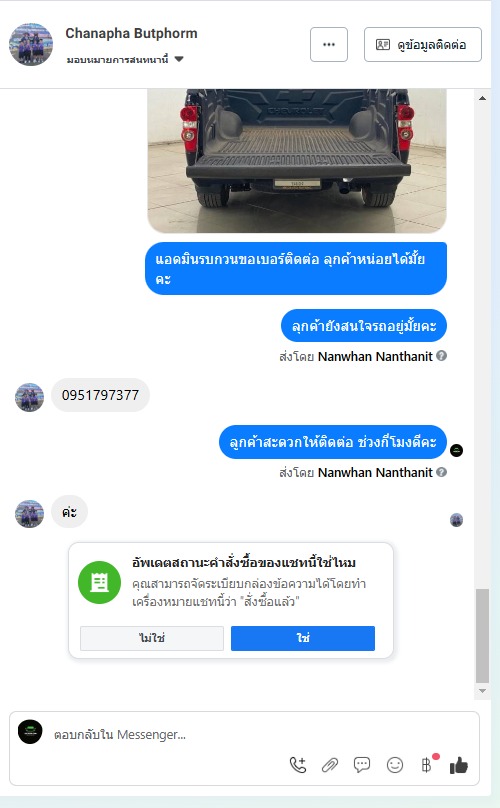The image size is (500, 808).
Task: Click the ดูข้อมูลติดต่อ contact info button
Action: tap(423, 44)
